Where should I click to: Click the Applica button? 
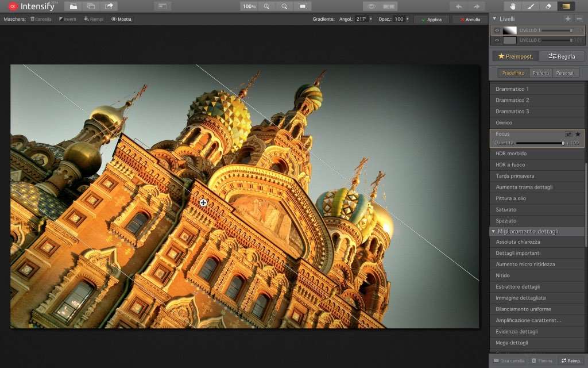(431, 20)
